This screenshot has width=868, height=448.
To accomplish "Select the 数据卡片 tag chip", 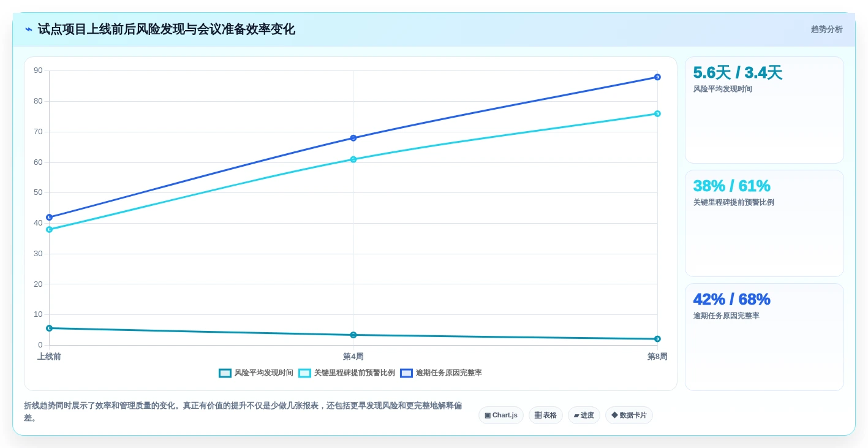I will [629, 415].
